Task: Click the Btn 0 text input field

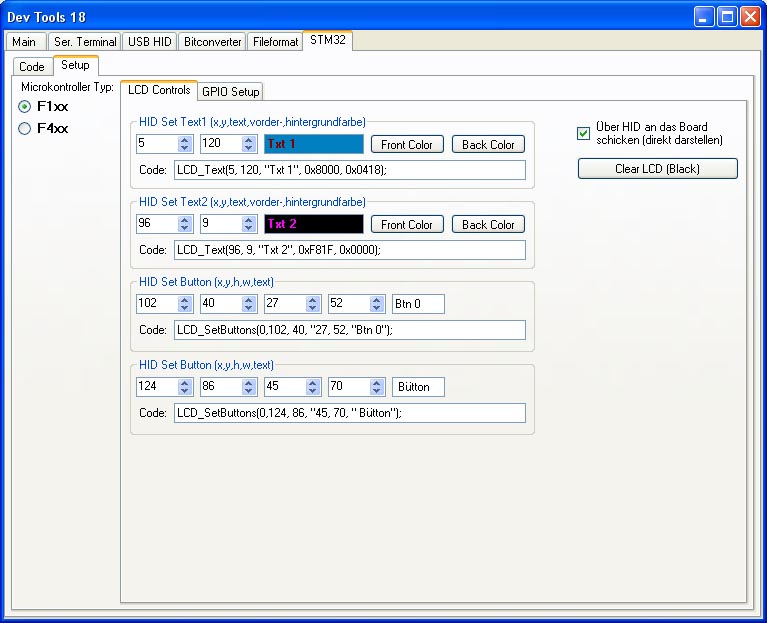Action: pos(418,304)
